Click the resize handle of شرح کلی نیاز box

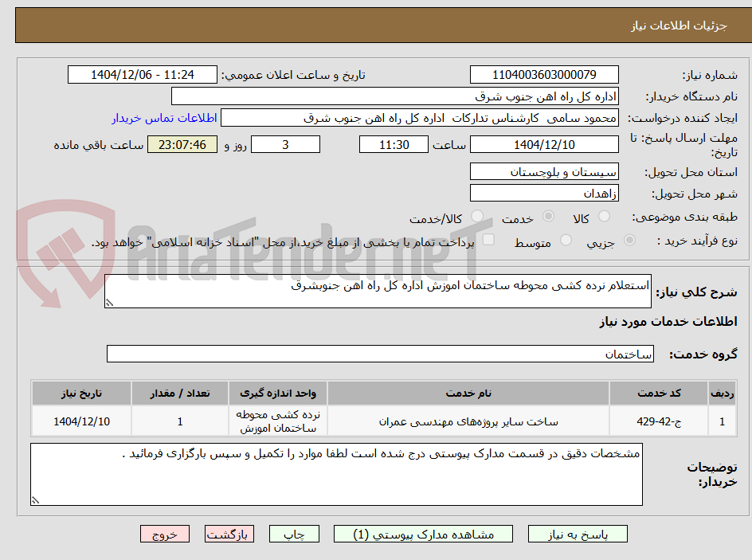pos(109,303)
